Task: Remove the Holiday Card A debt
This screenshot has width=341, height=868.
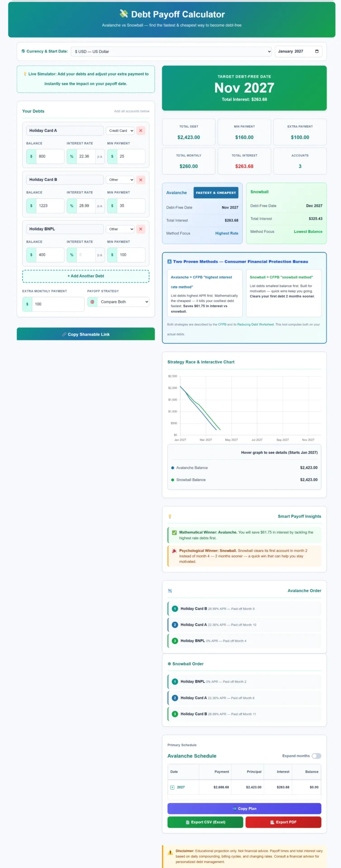Action: [x=141, y=131]
